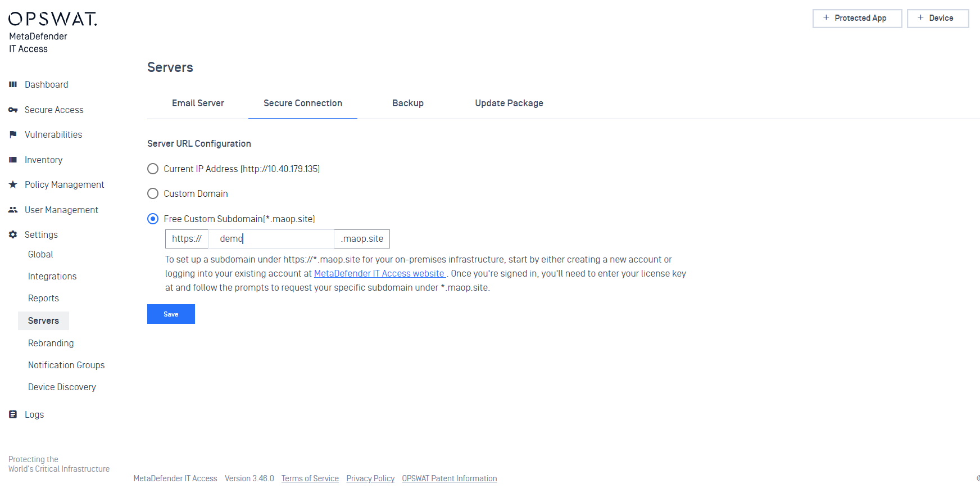
Task: Open Global settings
Action: (40, 254)
